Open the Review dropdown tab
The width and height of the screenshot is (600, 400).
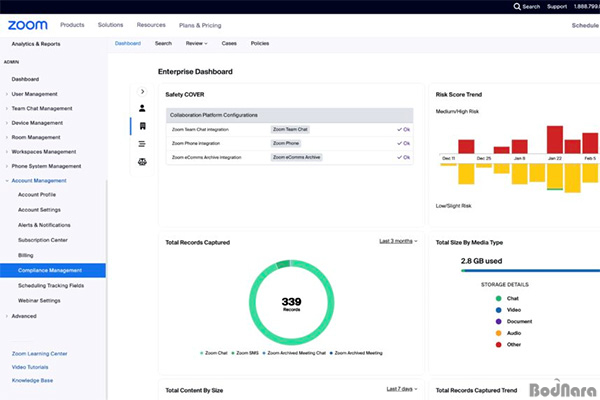point(196,43)
